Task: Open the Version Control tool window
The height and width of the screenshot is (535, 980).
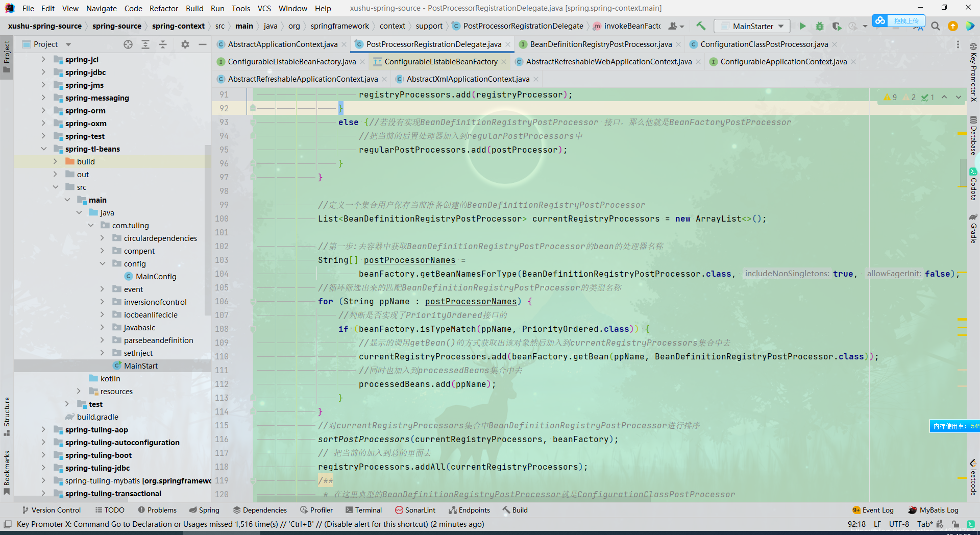Action: tap(51, 510)
